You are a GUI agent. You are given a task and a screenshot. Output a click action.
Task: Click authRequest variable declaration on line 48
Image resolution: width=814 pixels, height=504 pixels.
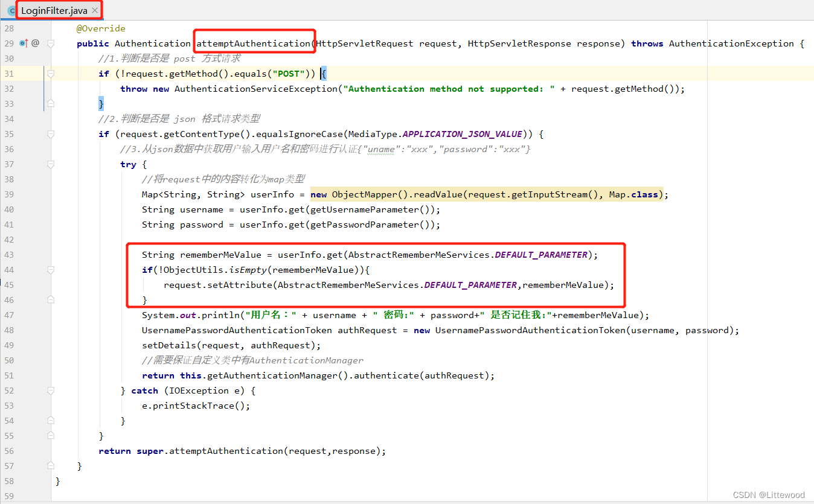coord(367,330)
